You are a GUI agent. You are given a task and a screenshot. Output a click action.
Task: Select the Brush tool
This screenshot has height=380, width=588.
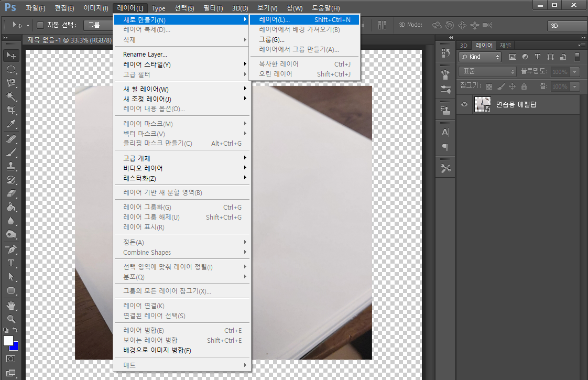tap(11, 153)
